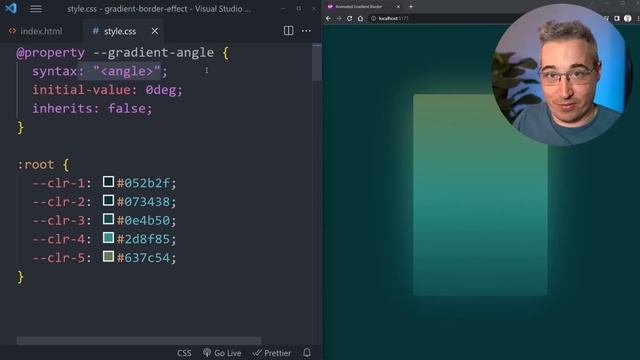
Task: View site information icon in address bar
Action: click(373, 18)
